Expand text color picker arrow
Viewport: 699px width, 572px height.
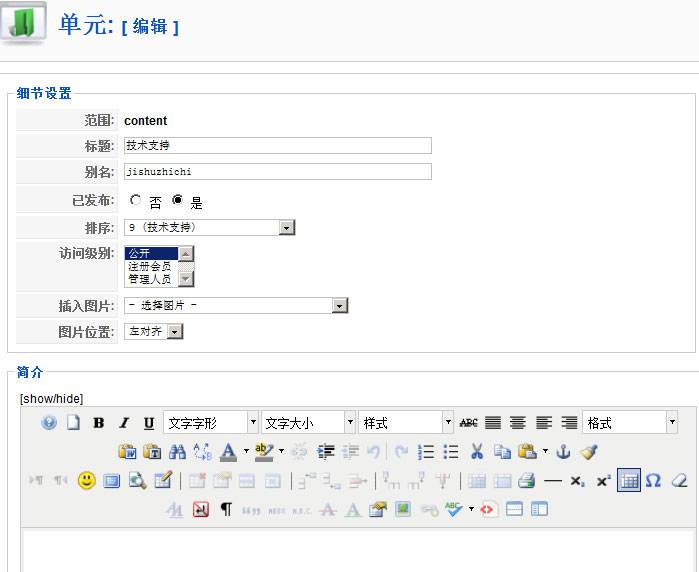coord(246,452)
